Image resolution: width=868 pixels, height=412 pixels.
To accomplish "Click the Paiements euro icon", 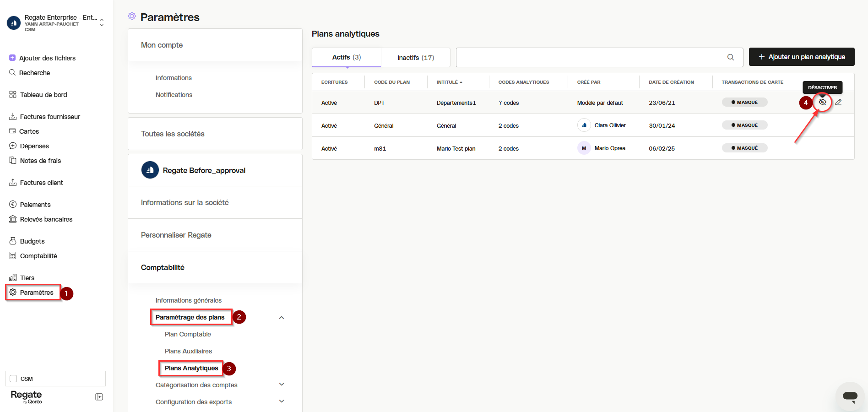I will coord(13,204).
